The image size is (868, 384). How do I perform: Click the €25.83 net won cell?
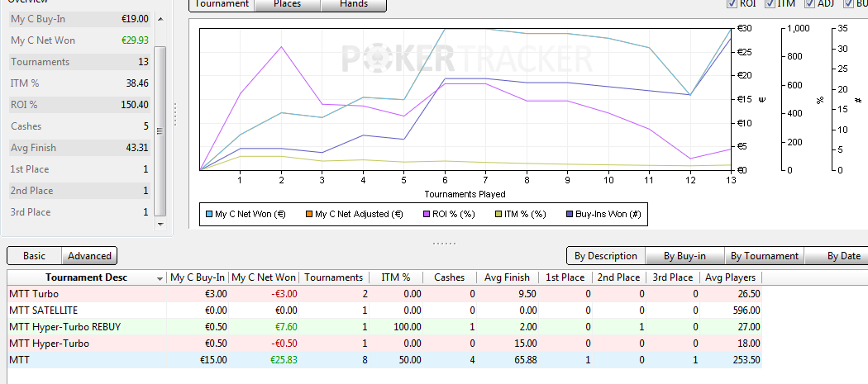tap(284, 360)
